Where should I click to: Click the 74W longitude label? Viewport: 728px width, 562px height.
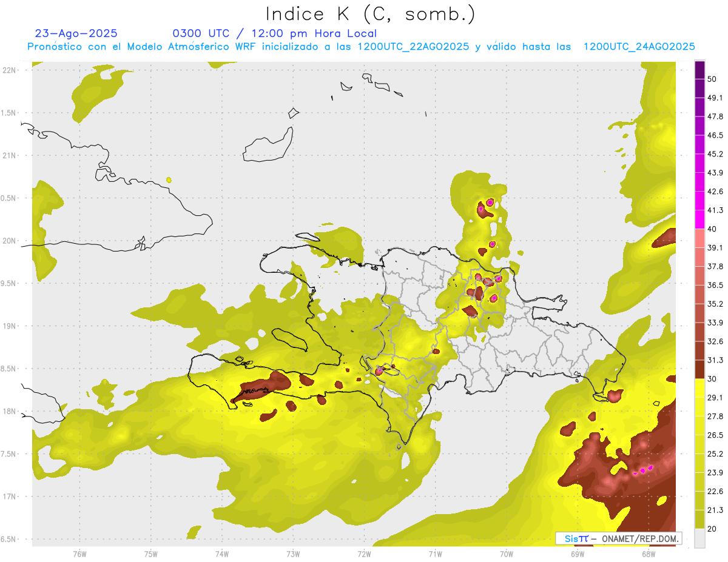pos(222,554)
